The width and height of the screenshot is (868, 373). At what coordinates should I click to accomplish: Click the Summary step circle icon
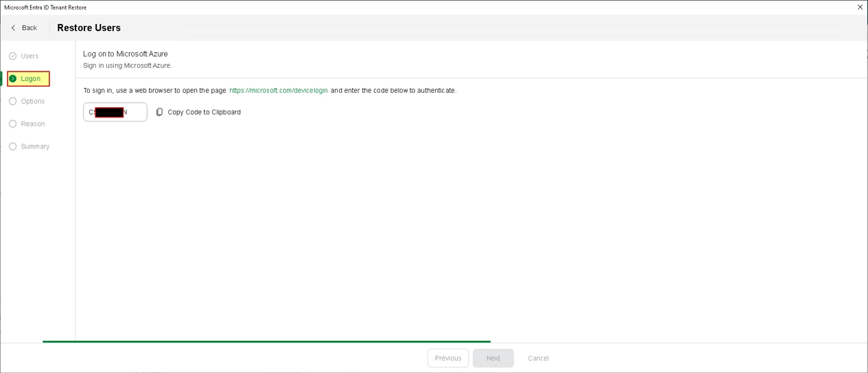(12, 147)
